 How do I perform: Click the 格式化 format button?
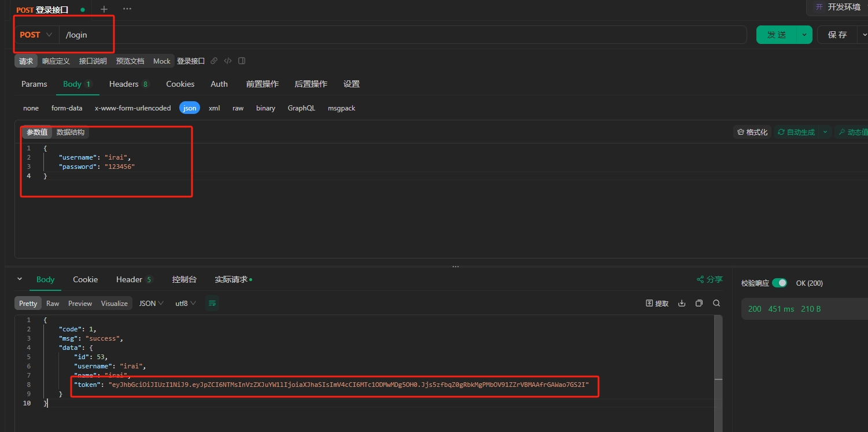752,132
